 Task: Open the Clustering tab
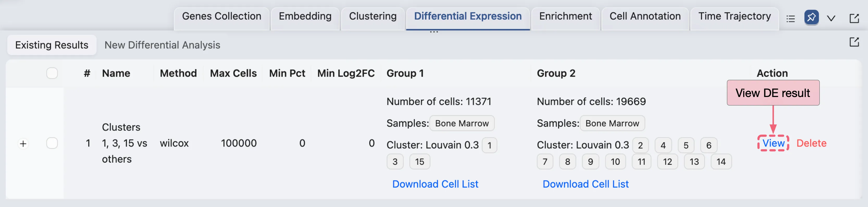[372, 16]
